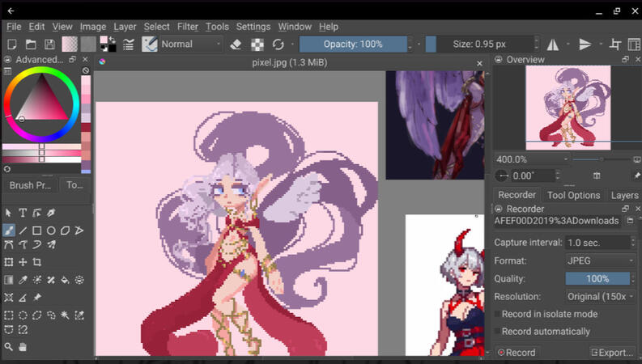The image size is (642, 364).
Task: Enable Record automatically checkbox
Action: click(497, 332)
